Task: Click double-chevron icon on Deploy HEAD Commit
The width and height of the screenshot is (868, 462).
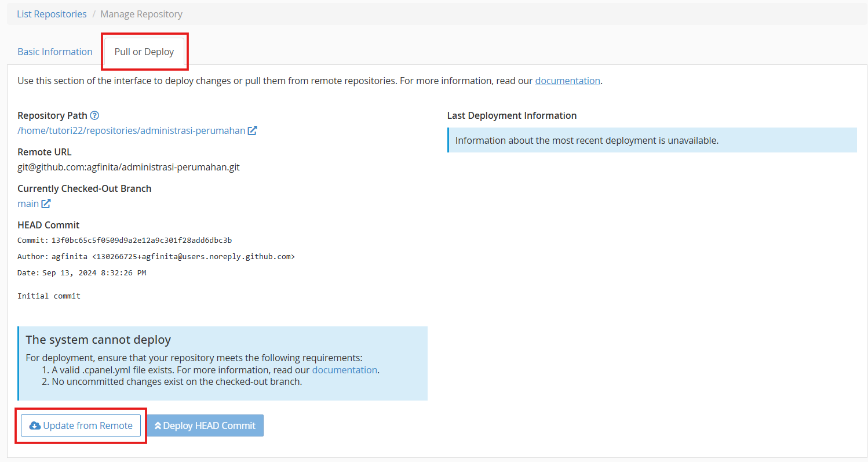Action: pos(158,425)
